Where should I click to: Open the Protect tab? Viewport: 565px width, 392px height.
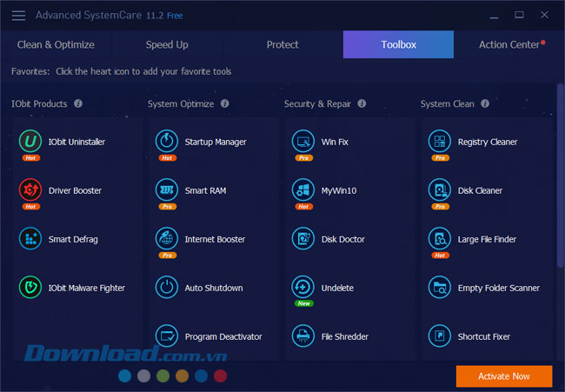point(282,44)
